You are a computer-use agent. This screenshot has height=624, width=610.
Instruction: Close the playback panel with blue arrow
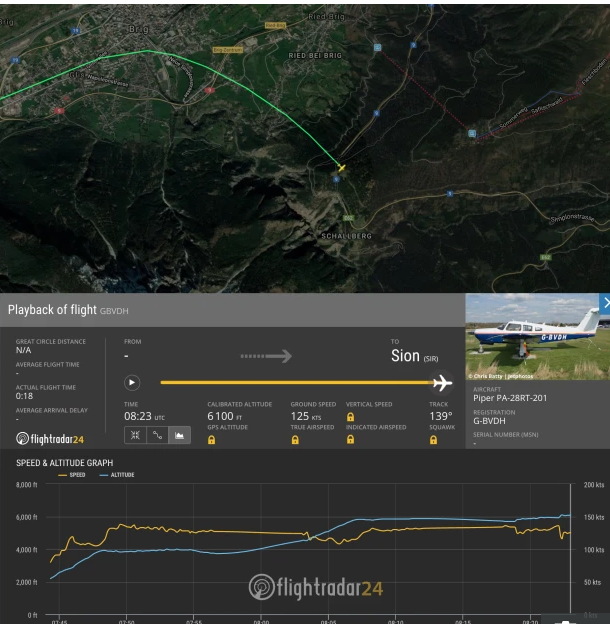click(603, 302)
